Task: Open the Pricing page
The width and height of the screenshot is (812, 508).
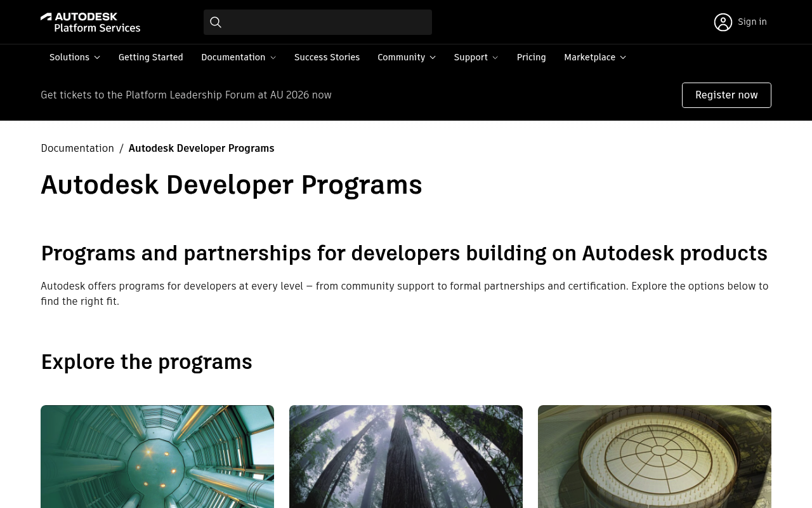Action: pos(532,57)
